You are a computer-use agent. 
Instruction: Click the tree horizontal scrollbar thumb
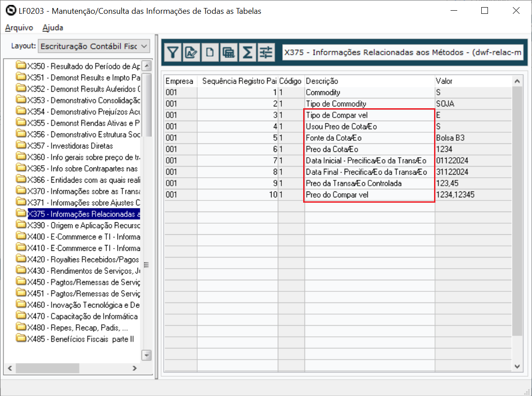48,368
